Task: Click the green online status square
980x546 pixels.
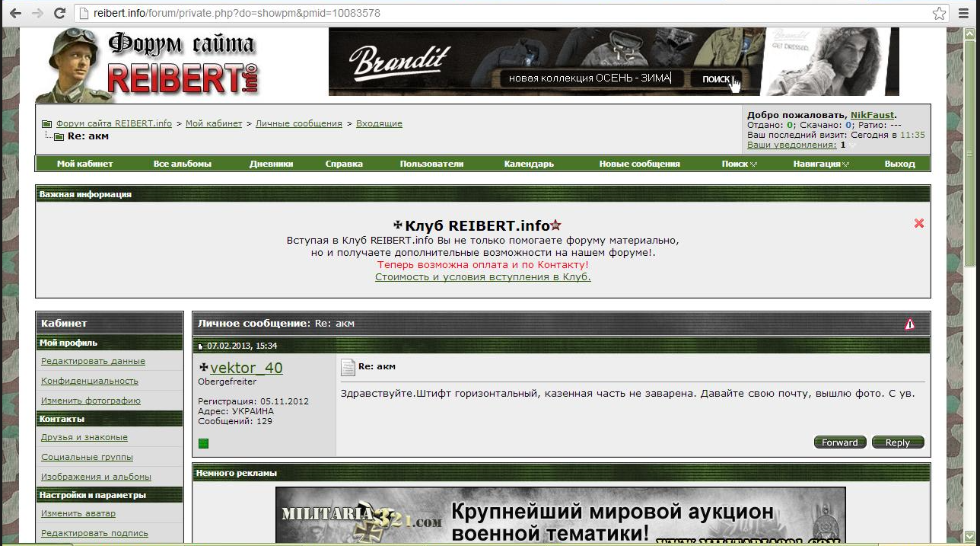Action: (x=203, y=443)
